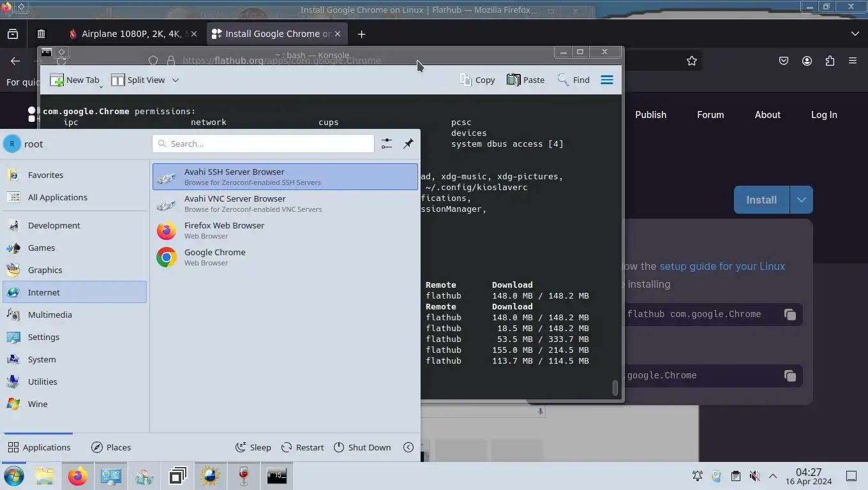
Task: Switch to the Applications view
Action: [x=39, y=447]
